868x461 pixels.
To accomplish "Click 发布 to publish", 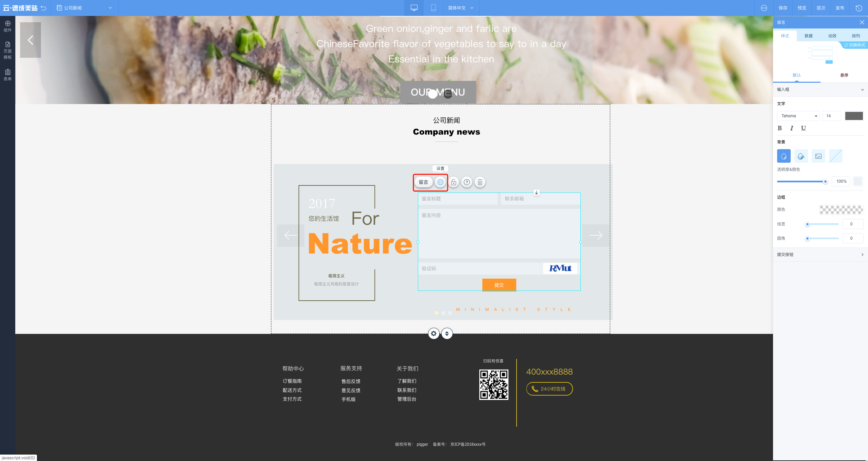I will [840, 8].
